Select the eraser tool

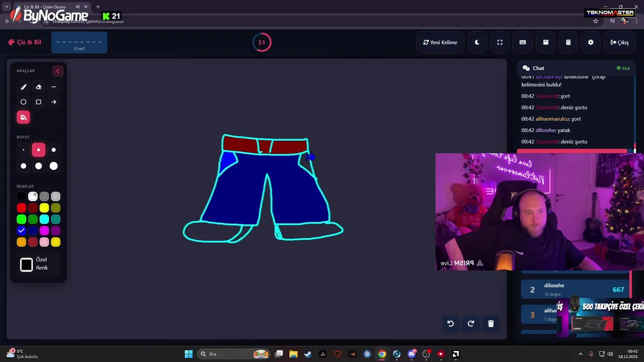point(38,87)
